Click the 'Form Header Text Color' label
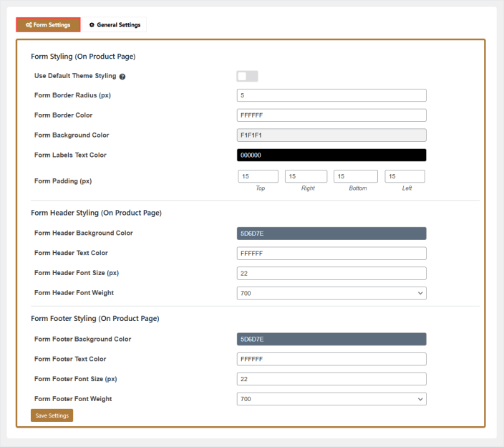Viewport: 504px width, 447px height. click(x=71, y=253)
